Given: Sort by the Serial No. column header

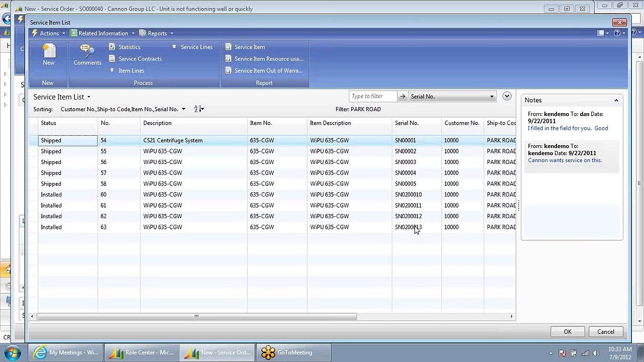Looking at the screenshot, I should point(417,123).
